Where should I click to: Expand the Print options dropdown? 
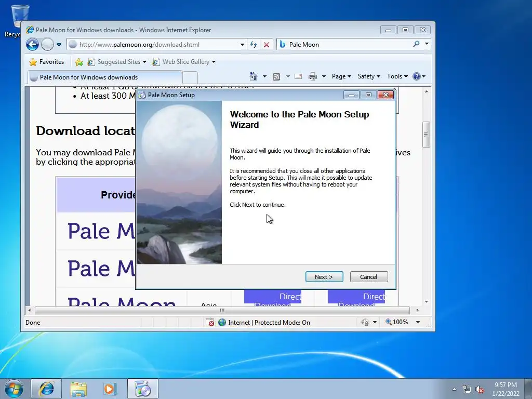tap(324, 76)
